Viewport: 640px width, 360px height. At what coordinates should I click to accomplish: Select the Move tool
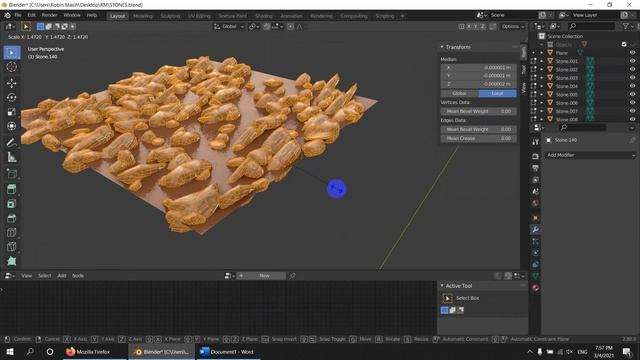12,83
